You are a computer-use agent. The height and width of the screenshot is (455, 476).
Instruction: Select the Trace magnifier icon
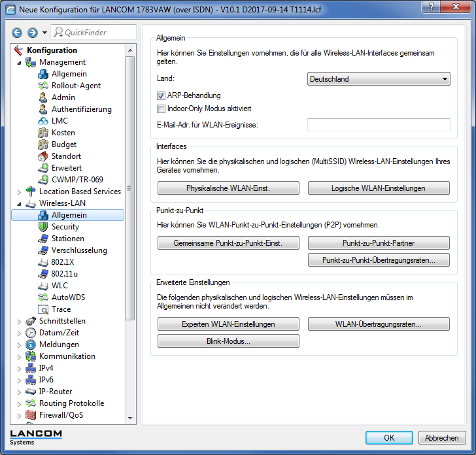43,309
